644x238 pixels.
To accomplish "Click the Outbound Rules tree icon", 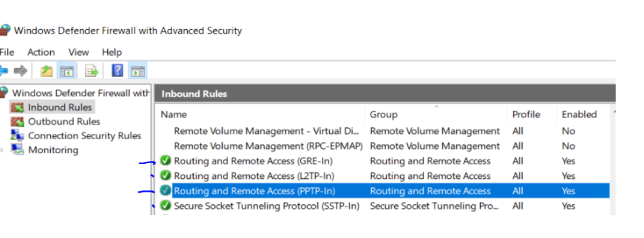I will [17, 122].
